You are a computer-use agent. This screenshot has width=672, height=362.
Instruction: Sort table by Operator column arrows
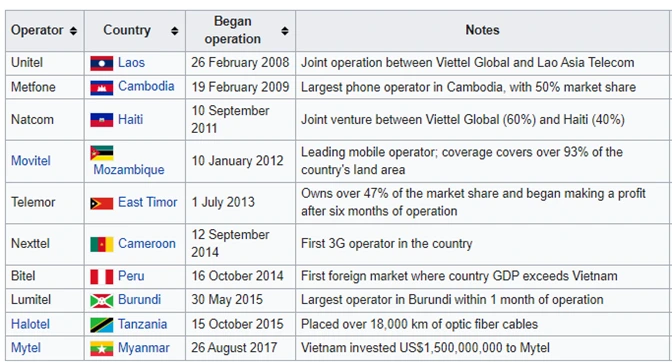(73, 31)
